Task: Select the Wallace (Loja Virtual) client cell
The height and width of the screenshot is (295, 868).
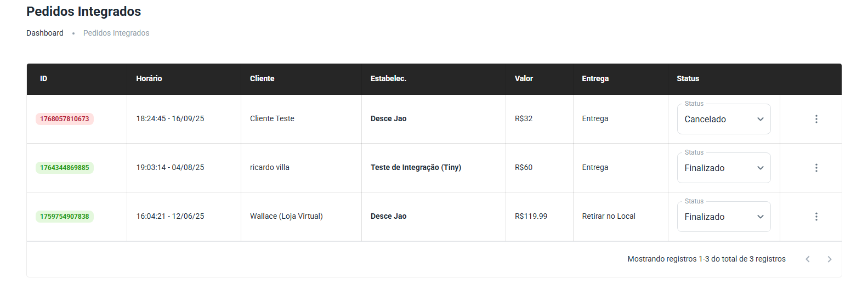Action: click(286, 216)
